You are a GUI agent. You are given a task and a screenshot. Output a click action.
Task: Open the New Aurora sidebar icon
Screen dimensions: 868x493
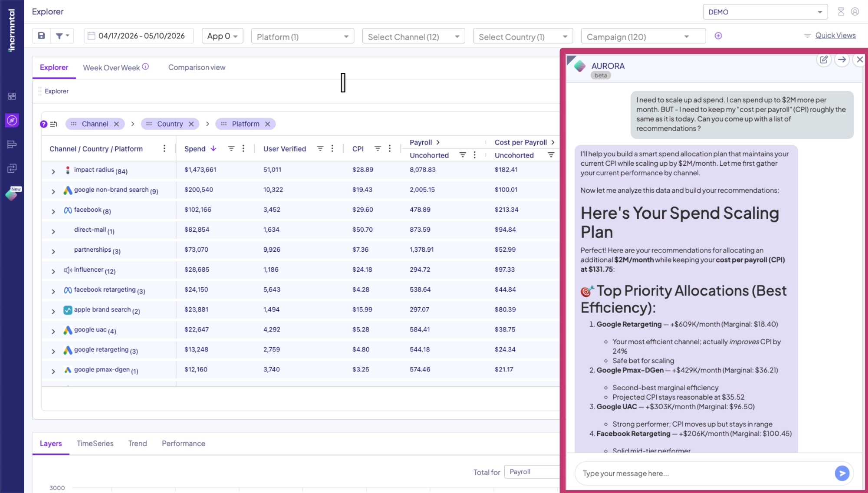[12, 194]
